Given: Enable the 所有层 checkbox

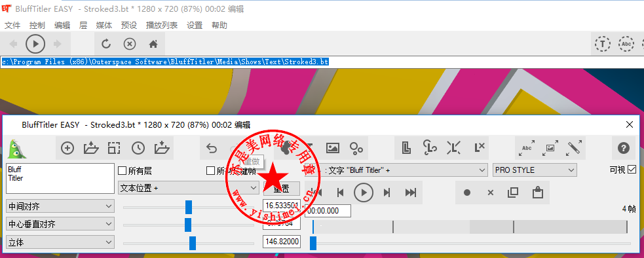Looking at the screenshot, I should [122, 170].
